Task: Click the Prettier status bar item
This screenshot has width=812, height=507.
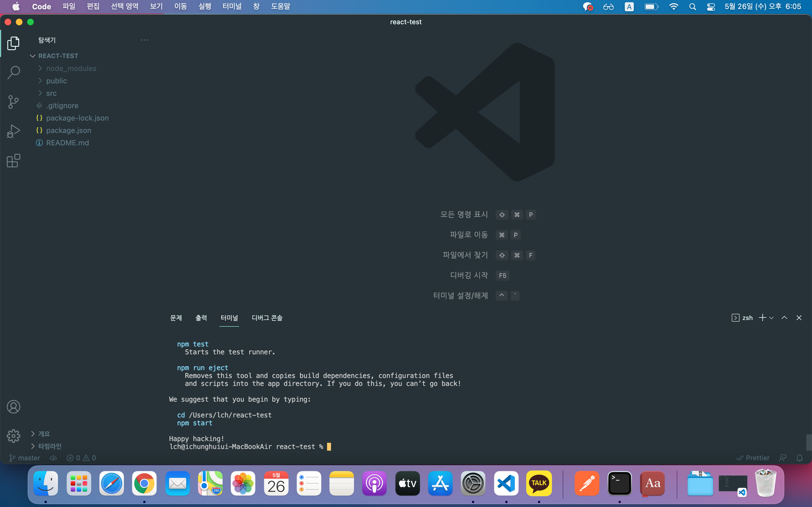Action: pos(753,458)
